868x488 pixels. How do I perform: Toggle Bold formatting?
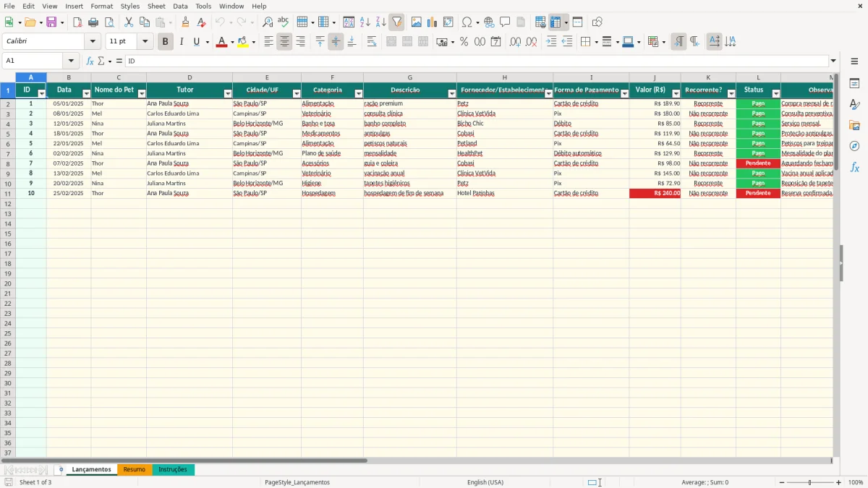tap(165, 42)
